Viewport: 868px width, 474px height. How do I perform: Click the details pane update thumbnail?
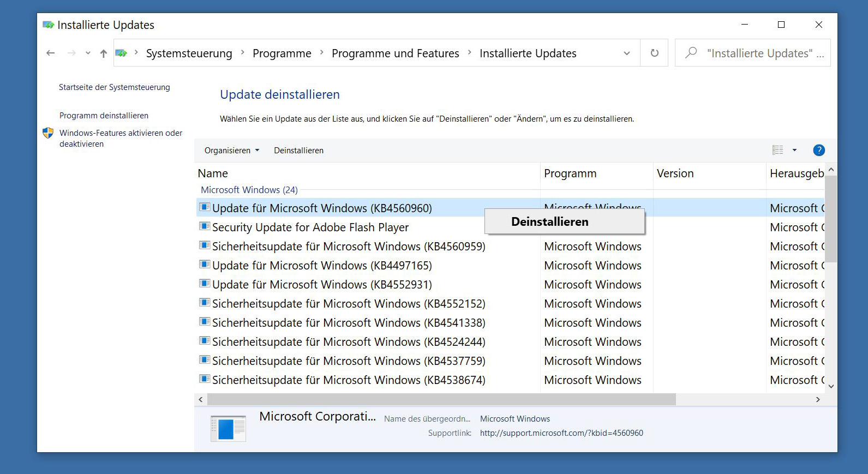tap(228, 428)
